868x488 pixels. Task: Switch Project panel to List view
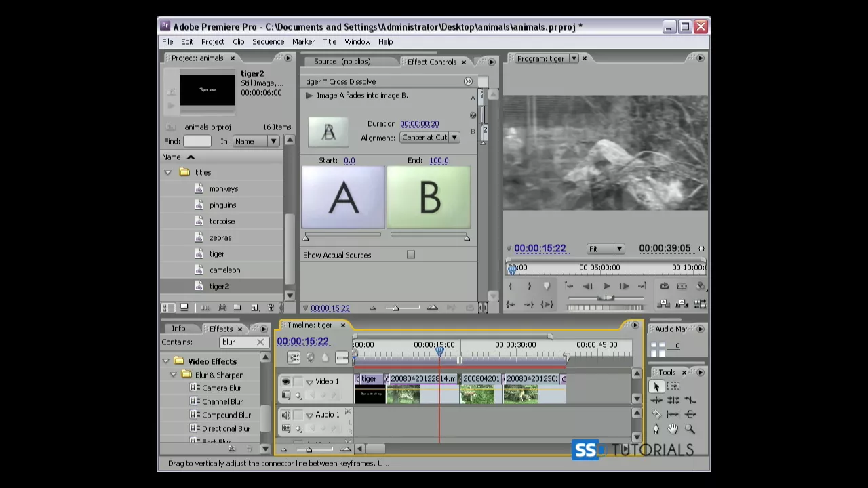click(x=168, y=308)
